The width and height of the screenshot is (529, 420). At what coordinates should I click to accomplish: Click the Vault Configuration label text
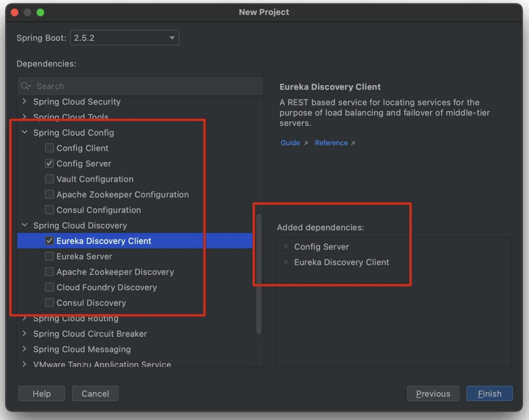(95, 179)
